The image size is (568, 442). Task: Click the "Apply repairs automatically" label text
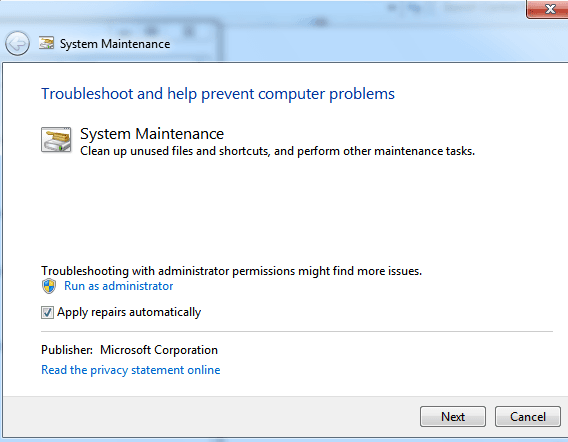pos(129,312)
